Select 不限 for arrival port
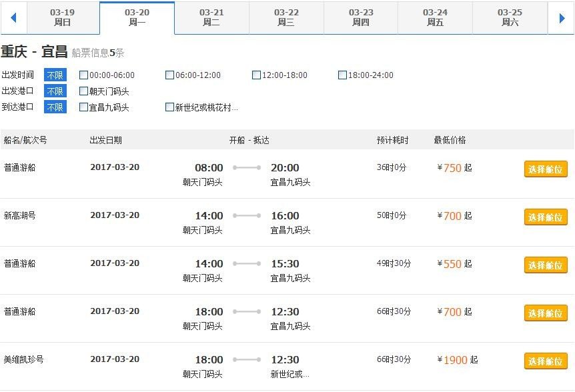The height and width of the screenshot is (392, 575). [55, 107]
